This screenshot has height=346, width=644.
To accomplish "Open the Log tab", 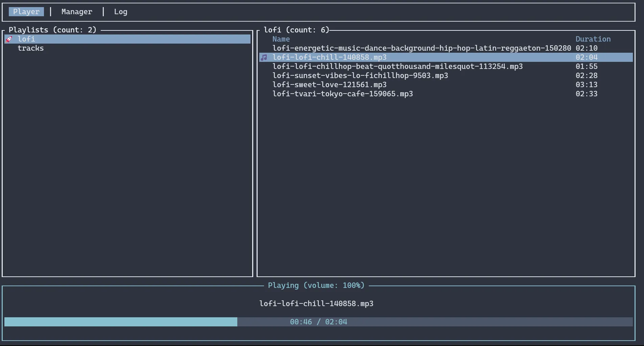I will tap(121, 11).
